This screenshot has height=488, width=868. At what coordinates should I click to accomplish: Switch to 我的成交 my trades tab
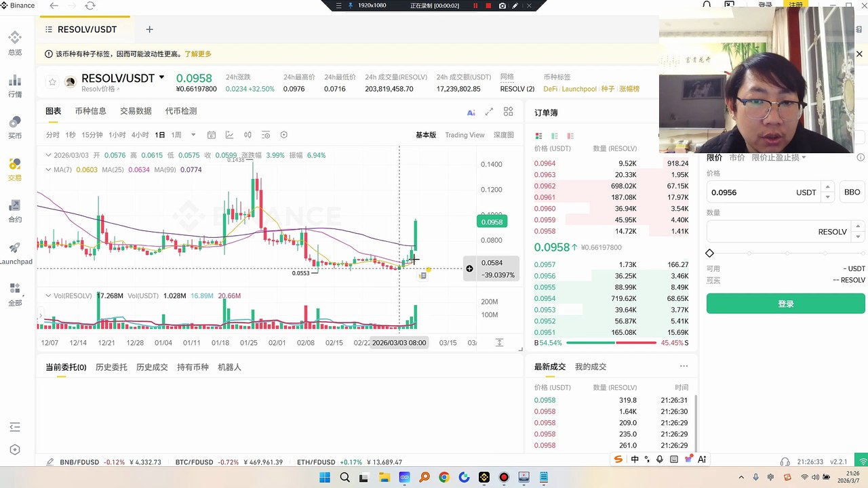coord(591,367)
